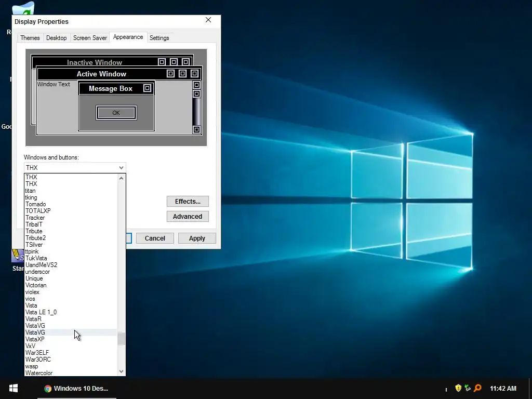The width and height of the screenshot is (532, 399).
Task: Select the Appearance tab
Action: 128,37
